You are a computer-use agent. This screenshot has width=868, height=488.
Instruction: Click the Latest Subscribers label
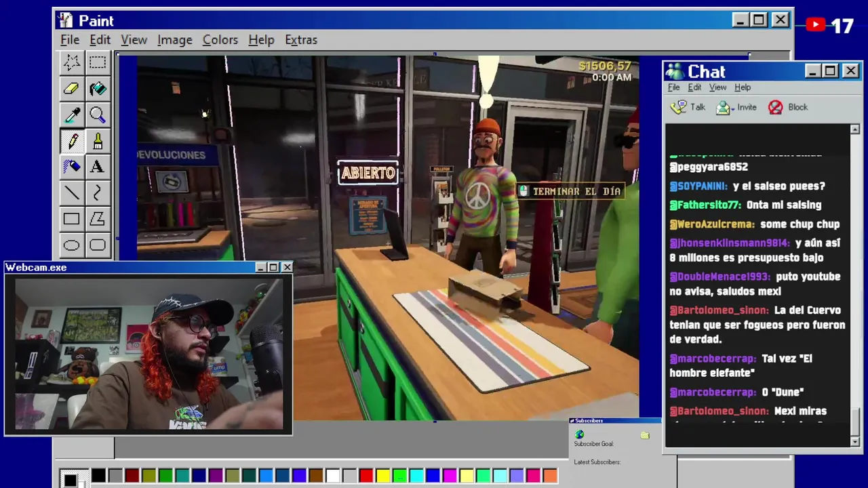pyautogui.click(x=597, y=462)
